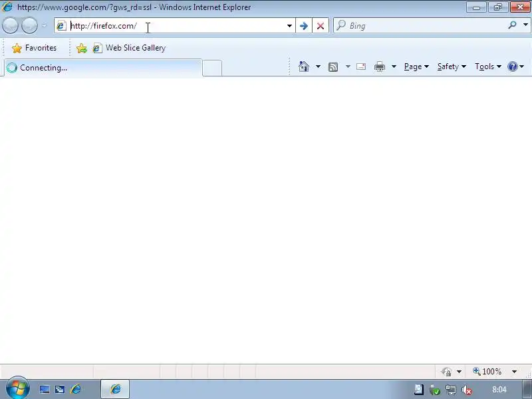Go to the Home page icon

pyautogui.click(x=304, y=66)
